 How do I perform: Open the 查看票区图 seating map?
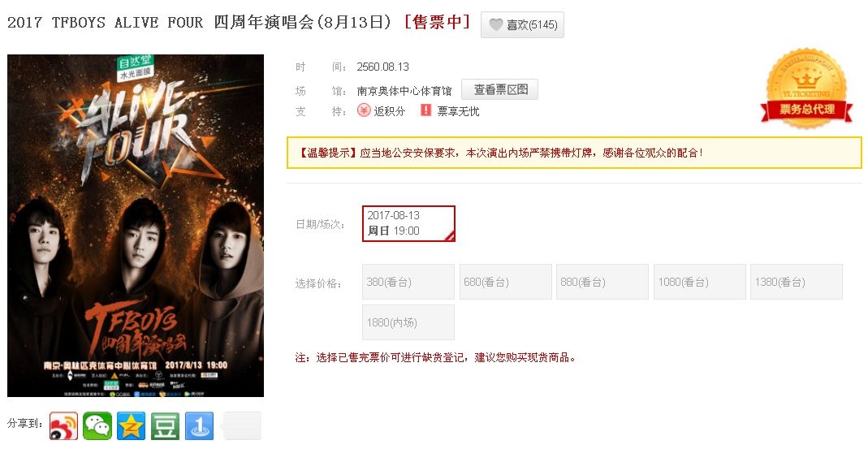coord(499,89)
